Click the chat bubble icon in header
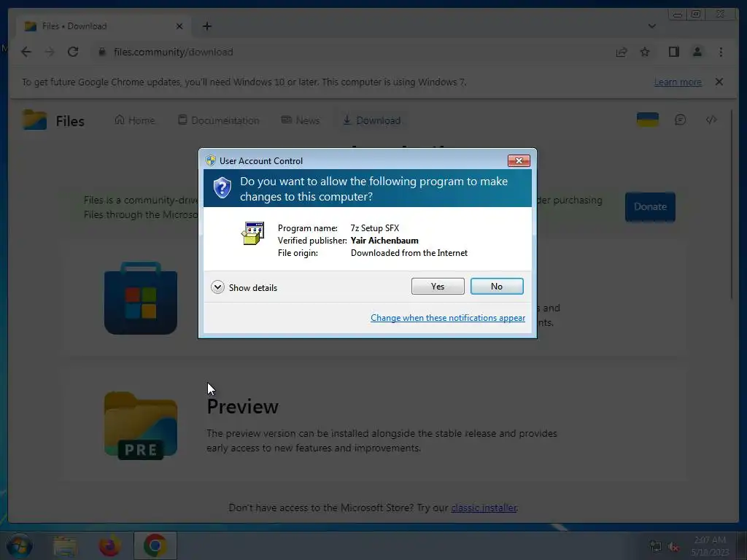The image size is (747, 560). tap(681, 120)
